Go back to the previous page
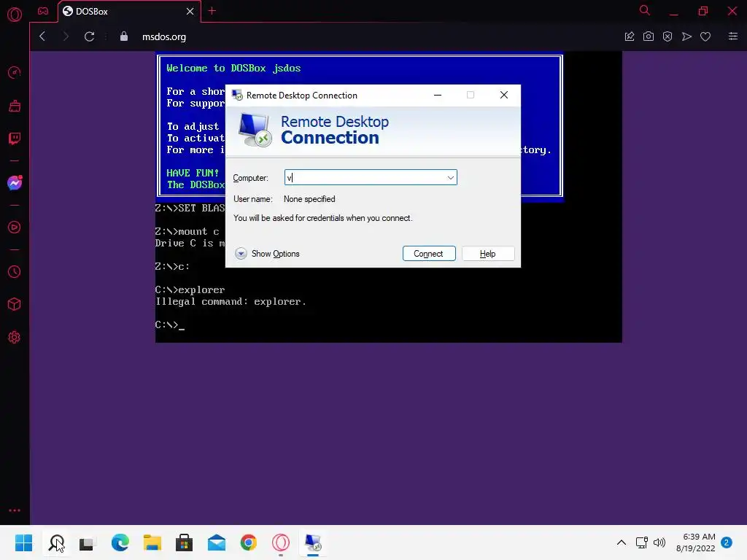 42,36
